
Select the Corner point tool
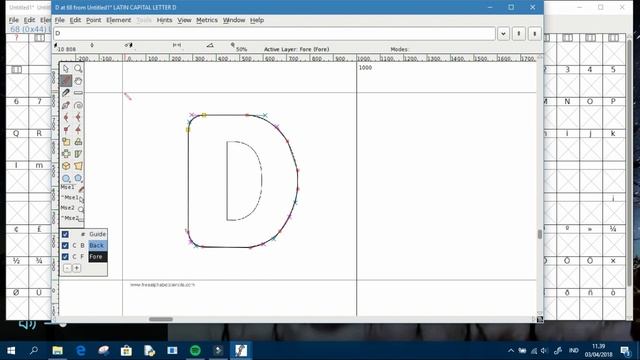pyautogui.click(x=66, y=130)
